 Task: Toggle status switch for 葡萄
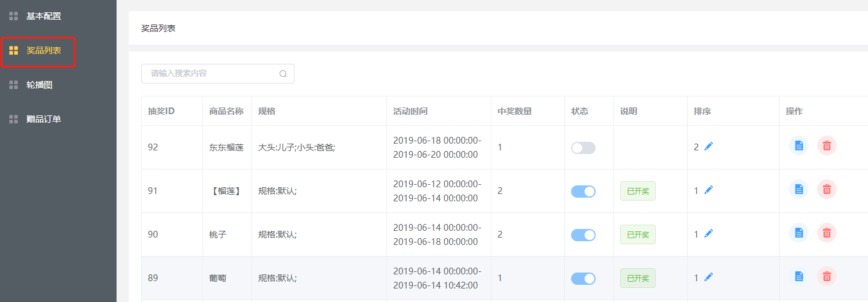583,279
